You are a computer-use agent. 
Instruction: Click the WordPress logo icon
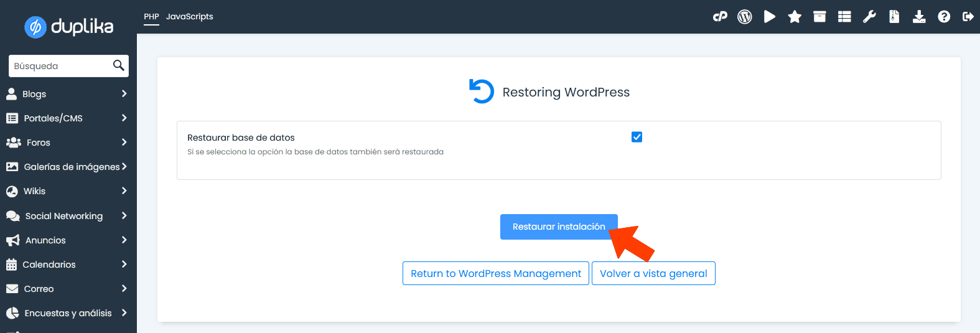pos(745,17)
